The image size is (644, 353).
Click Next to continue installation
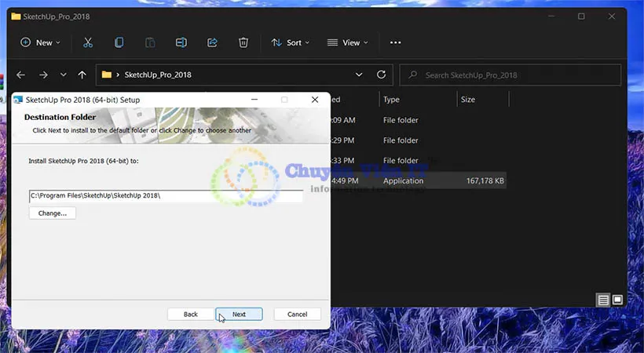(239, 314)
